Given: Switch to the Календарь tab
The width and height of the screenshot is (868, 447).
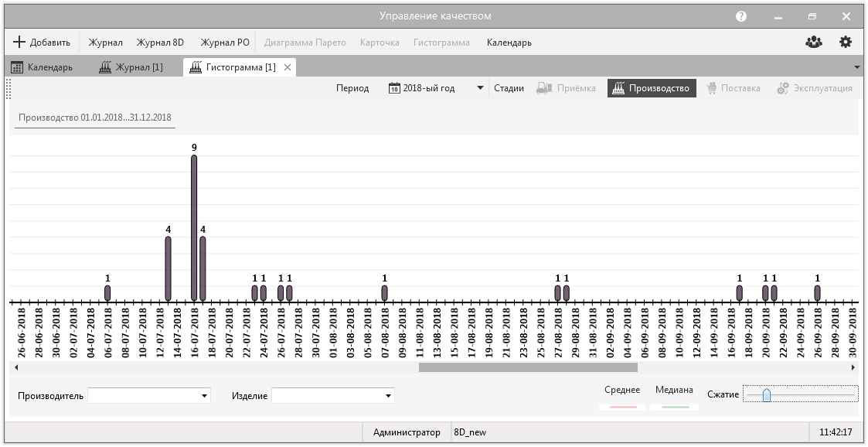Looking at the screenshot, I should click(43, 67).
